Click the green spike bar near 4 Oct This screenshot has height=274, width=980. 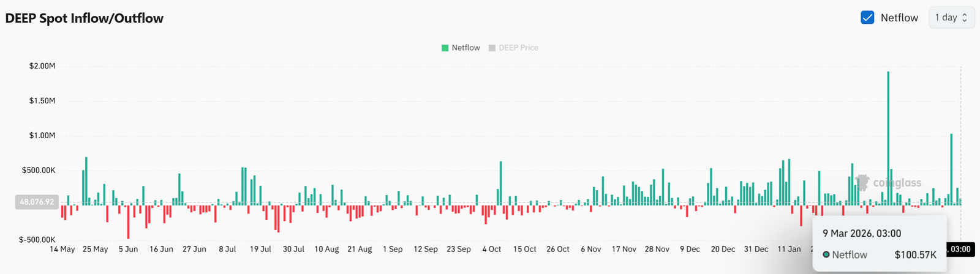click(501, 182)
